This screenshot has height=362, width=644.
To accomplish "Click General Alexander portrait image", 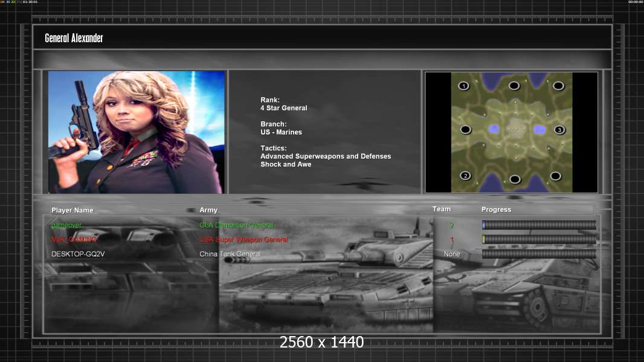I will pos(136,132).
